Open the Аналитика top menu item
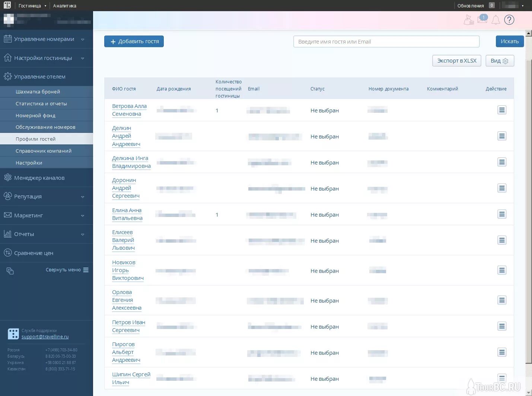This screenshot has height=396, width=532. pyautogui.click(x=64, y=6)
